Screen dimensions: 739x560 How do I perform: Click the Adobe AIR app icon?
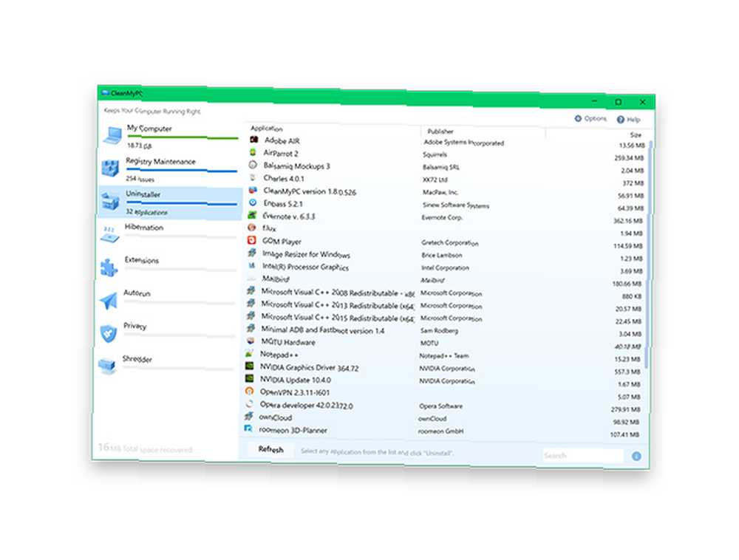pyautogui.click(x=254, y=140)
